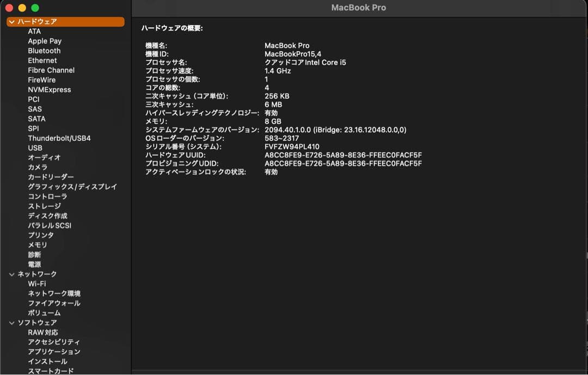Screen dimensions: 588x375
Task: Open オーディオ entry in sidebar
Action: (x=44, y=158)
